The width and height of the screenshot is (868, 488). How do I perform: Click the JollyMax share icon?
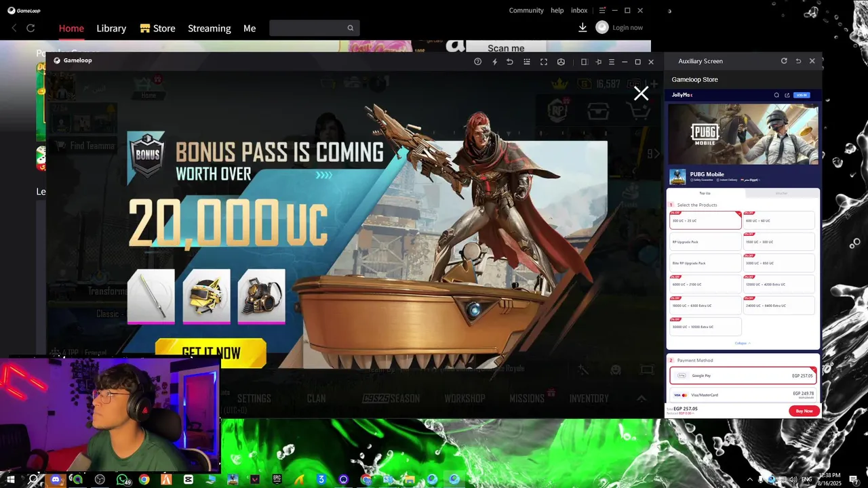pos(787,95)
